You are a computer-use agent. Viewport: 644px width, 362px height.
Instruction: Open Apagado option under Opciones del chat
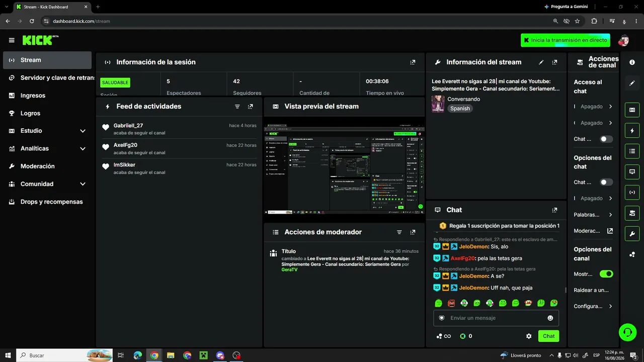tap(594, 198)
